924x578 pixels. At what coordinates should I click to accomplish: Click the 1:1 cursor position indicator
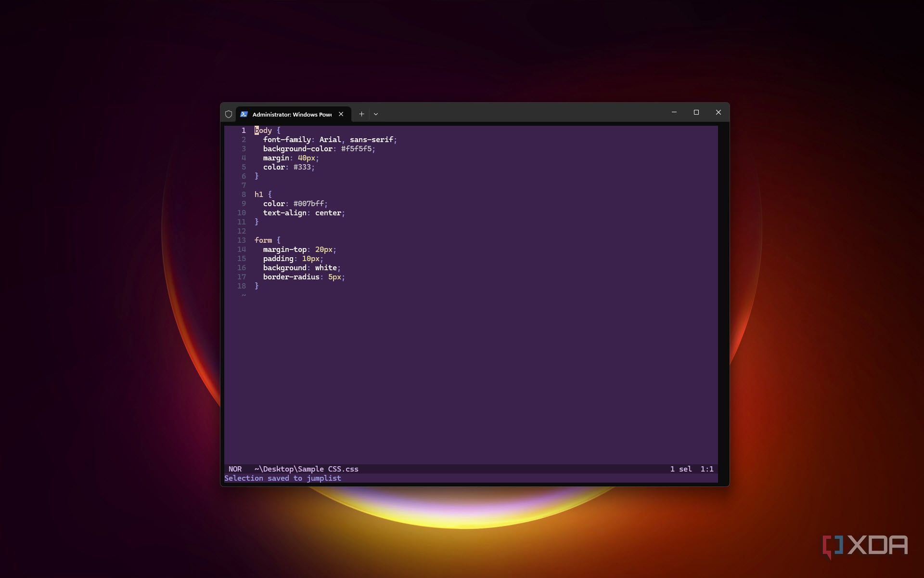[x=706, y=469]
